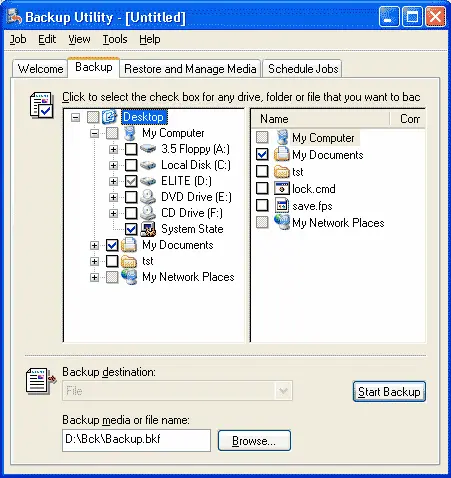Select the lock.cmd file icon
Image resolution: width=451 pixels, height=478 pixels.
282,189
